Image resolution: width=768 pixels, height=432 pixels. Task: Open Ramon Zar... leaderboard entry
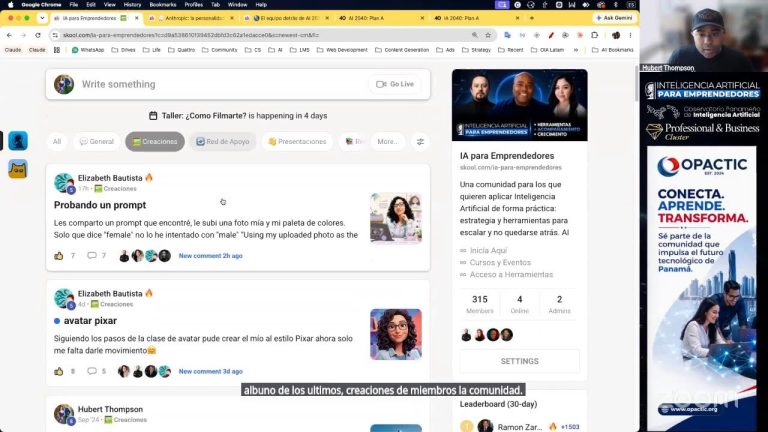(x=520, y=427)
